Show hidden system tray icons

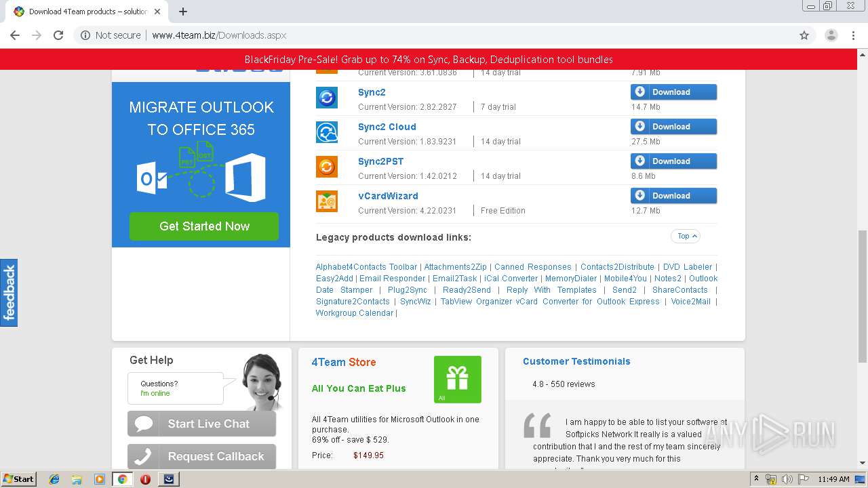757,479
